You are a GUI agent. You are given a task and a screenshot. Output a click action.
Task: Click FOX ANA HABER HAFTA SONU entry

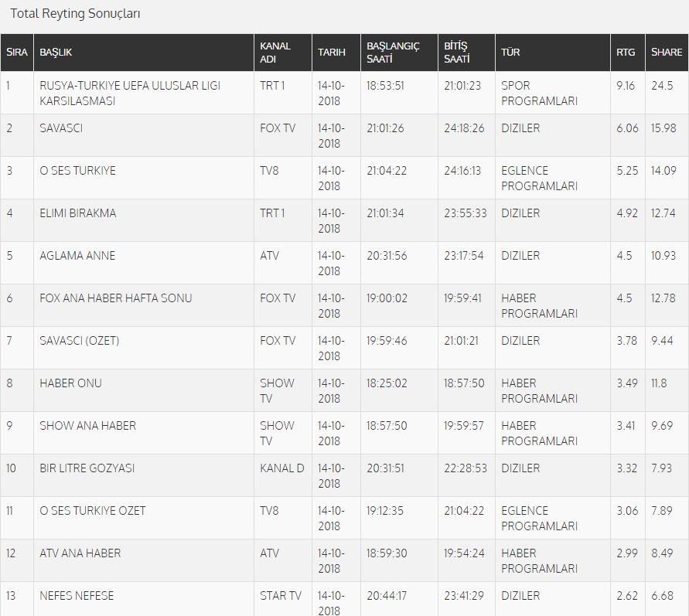click(115, 298)
